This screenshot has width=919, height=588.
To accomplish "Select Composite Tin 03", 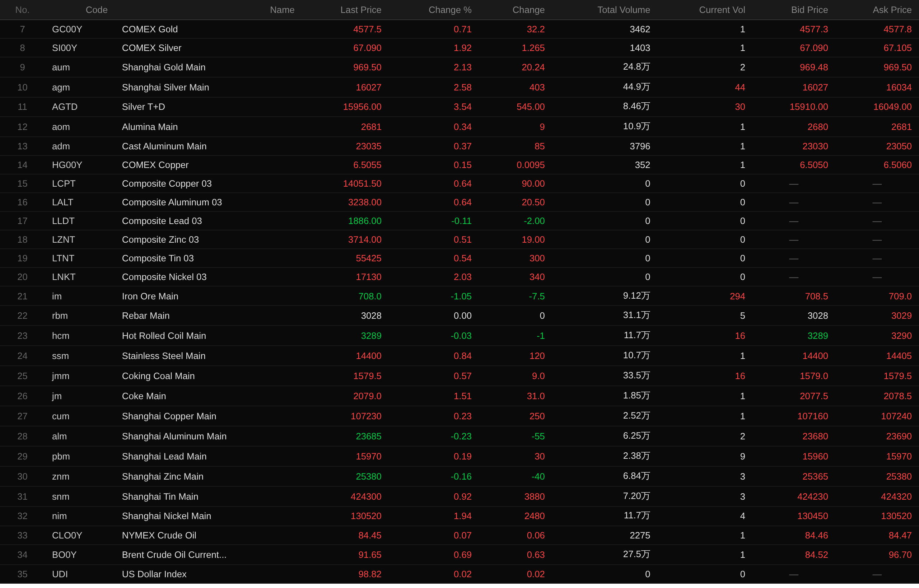I will pyautogui.click(x=158, y=258).
